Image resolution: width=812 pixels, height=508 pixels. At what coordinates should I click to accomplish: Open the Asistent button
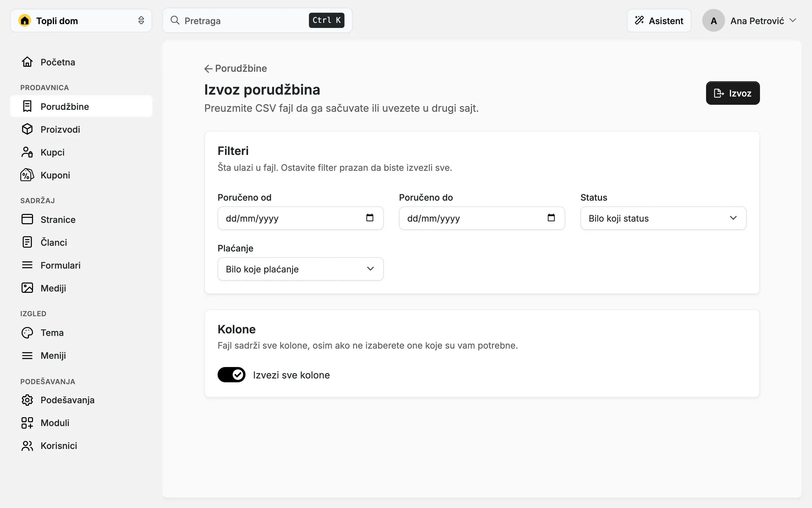coord(659,21)
